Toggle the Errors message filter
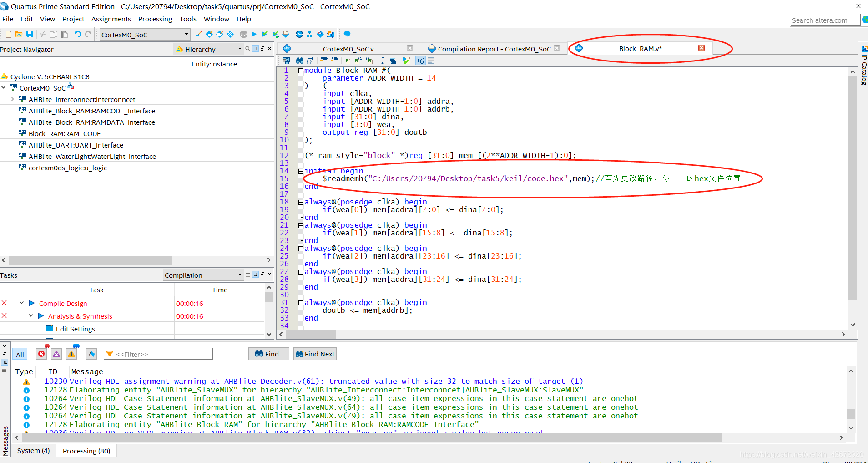 click(41, 354)
